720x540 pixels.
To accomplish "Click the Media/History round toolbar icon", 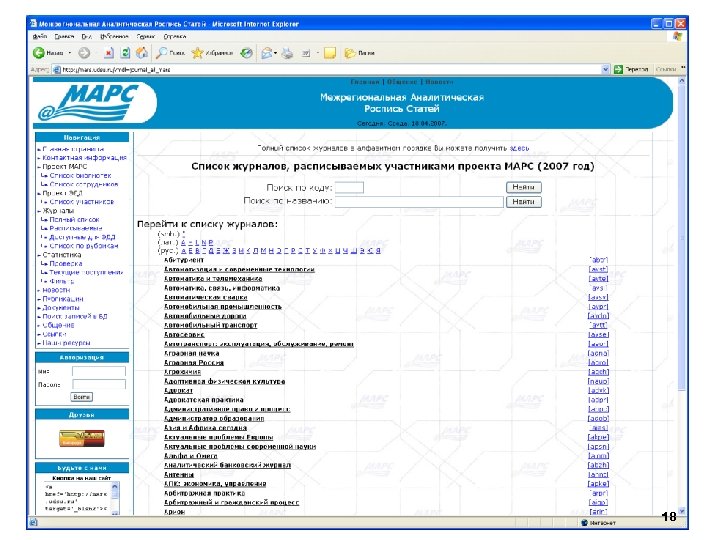I will [x=247, y=53].
